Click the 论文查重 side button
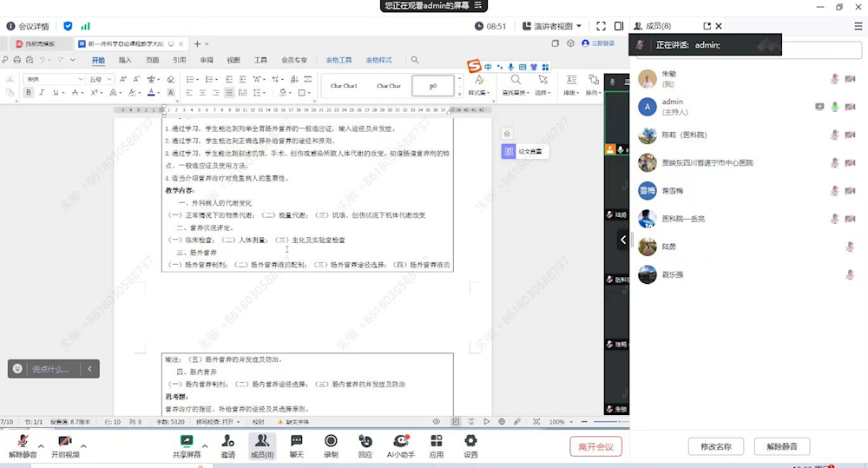Viewport: 868px width, 468px height. tap(525, 151)
